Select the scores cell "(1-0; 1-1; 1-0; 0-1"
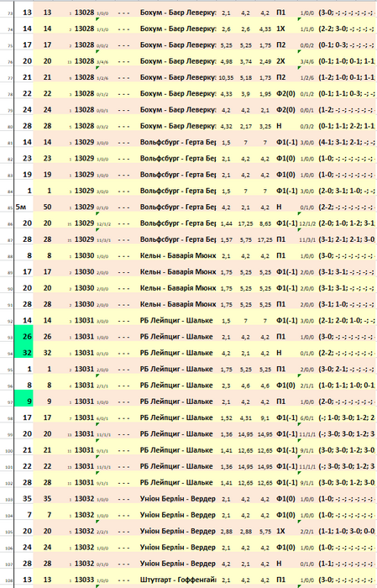The image size is (377, 588). coord(347,386)
